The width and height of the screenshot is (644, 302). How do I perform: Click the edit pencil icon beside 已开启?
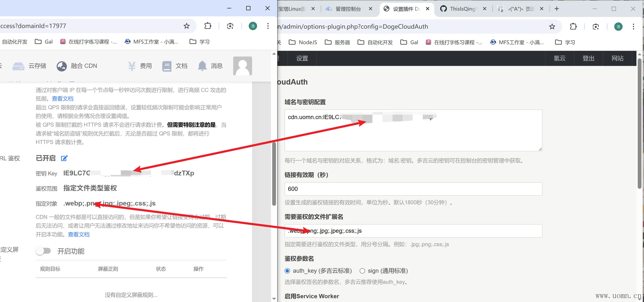pos(64,158)
